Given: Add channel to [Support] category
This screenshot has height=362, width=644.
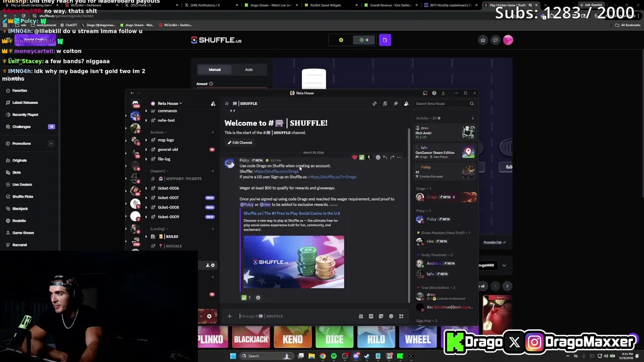Looking at the screenshot, I should point(212,171).
